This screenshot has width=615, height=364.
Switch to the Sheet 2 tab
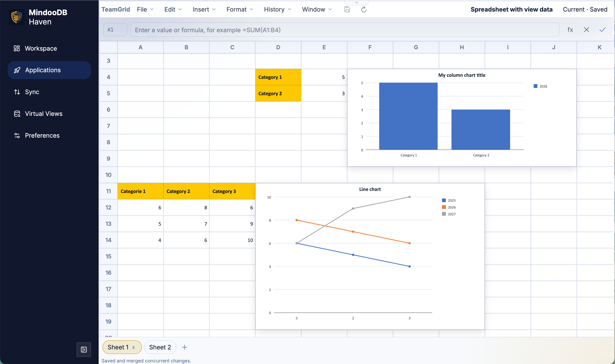[160, 347]
